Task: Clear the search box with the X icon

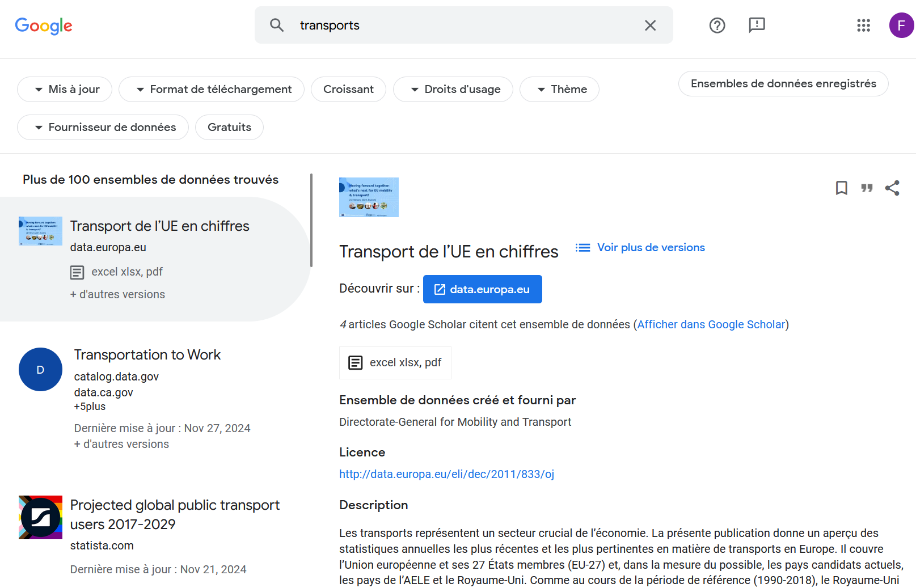Action: tap(650, 26)
